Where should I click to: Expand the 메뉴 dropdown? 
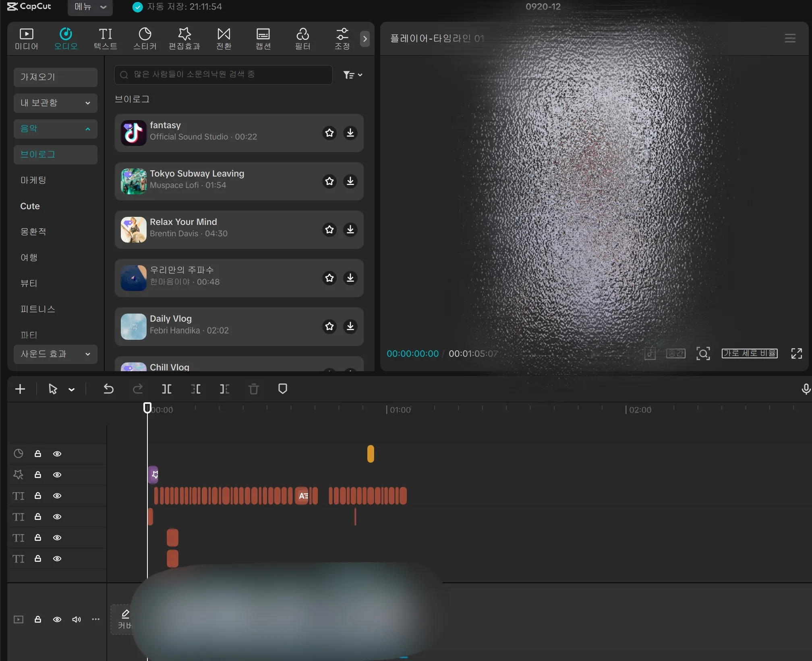90,7
